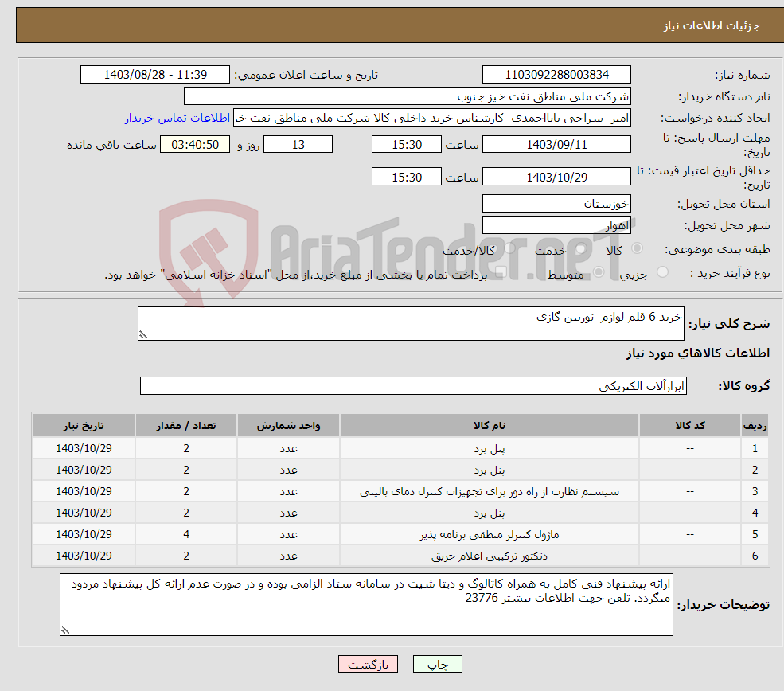Click need date 1403/10/29 in row 6
Viewport: 784px width, 691px height.
coord(84,556)
